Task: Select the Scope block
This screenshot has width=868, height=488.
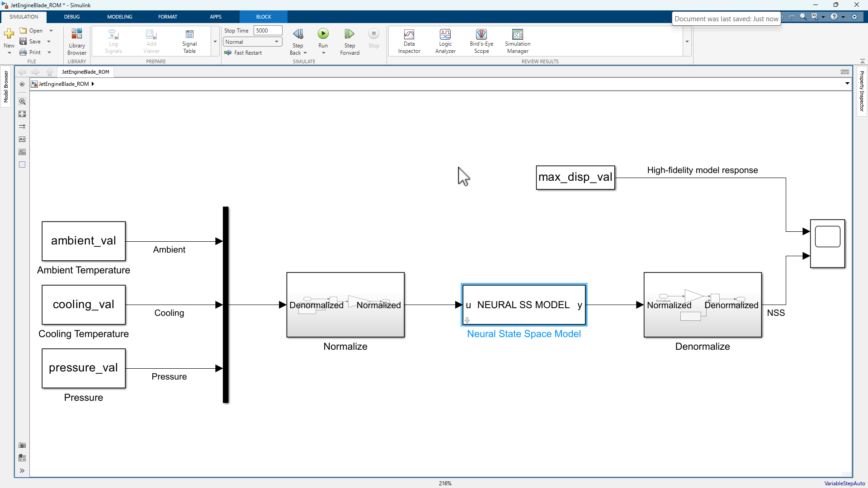Action: 827,244
